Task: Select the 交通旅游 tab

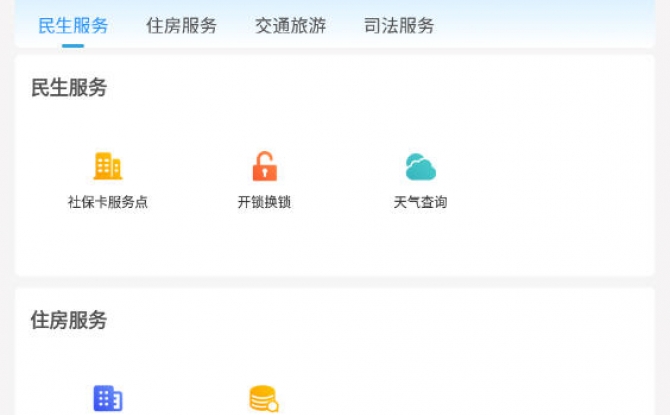Action: (291, 26)
